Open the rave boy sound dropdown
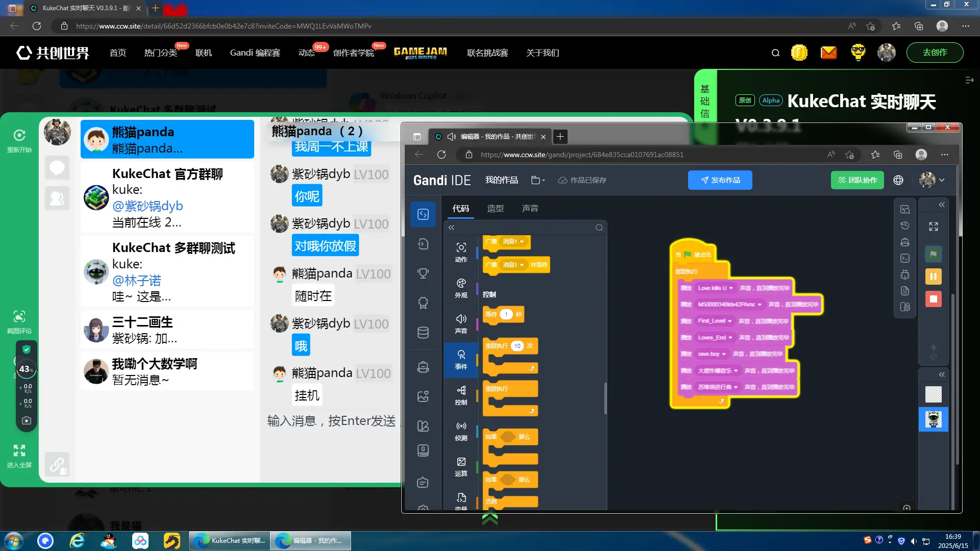980x551 pixels. point(712,354)
